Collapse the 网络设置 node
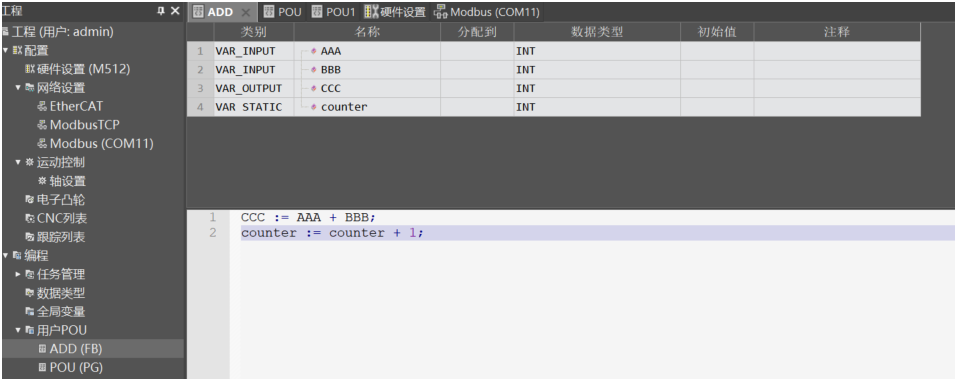 (x=18, y=88)
